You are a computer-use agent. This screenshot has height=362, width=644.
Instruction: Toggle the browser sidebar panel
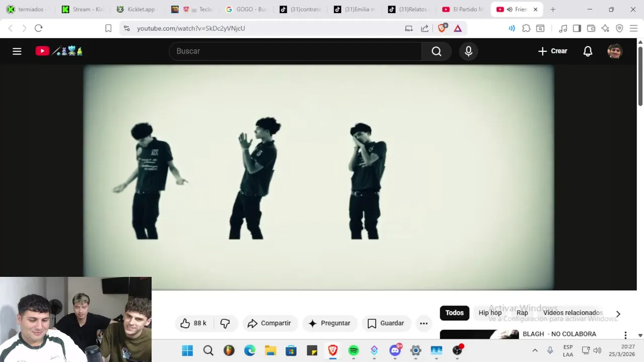click(x=577, y=28)
